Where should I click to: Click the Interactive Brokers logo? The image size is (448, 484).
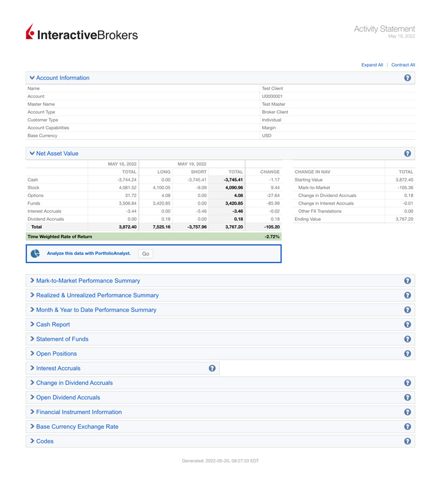(x=82, y=33)
